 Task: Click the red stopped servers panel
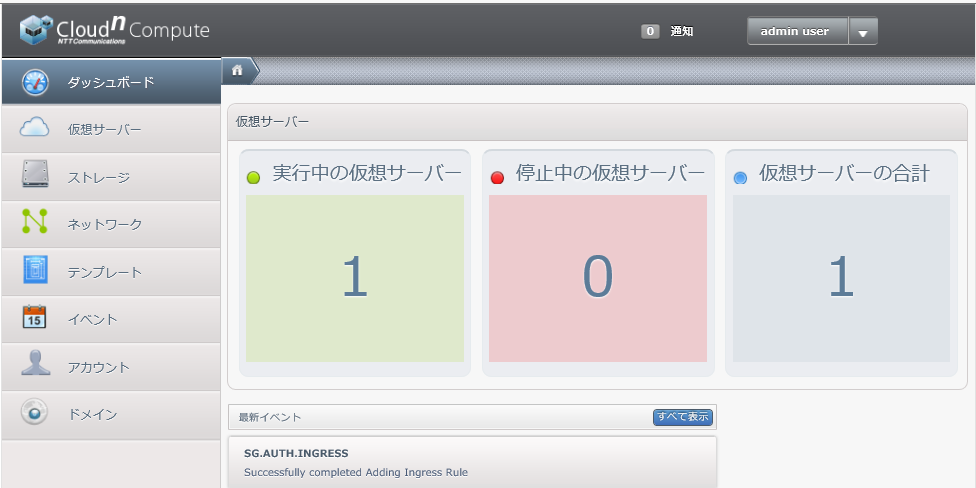(x=598, y=278)
